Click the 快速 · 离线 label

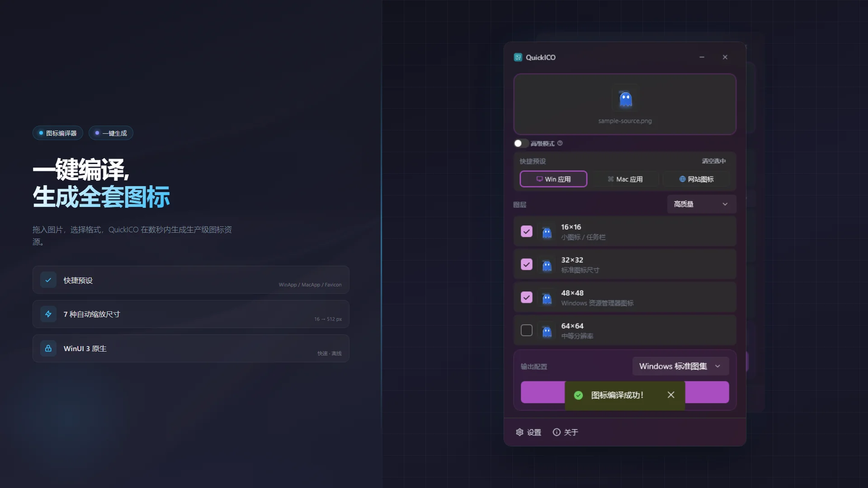pyautogui.click(x=330, y=353)
